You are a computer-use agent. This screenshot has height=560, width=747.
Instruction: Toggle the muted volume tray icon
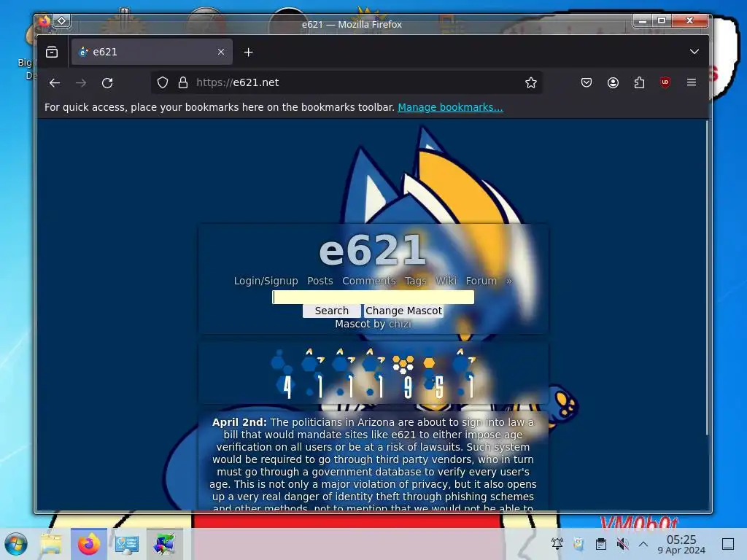point(622,543)
